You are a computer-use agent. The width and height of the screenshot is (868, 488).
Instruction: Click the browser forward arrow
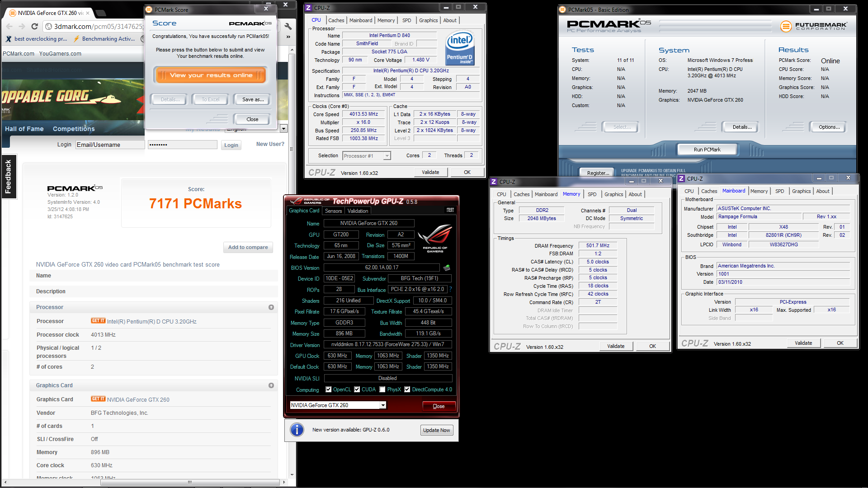[22, 27]
